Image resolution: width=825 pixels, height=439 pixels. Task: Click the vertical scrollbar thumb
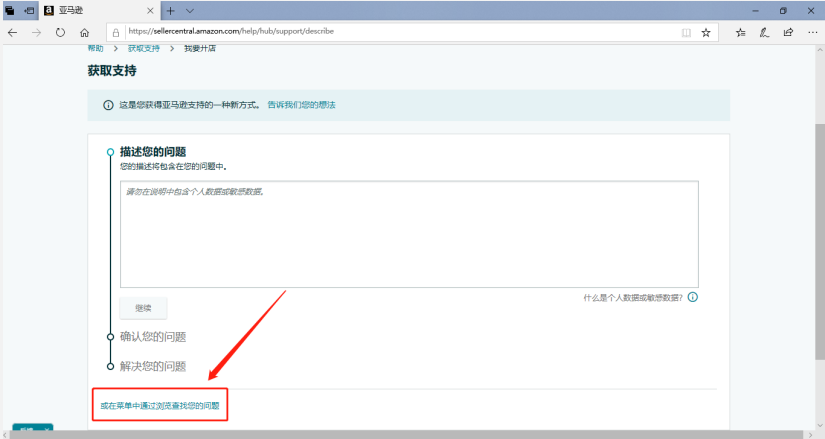pos(820,242)
